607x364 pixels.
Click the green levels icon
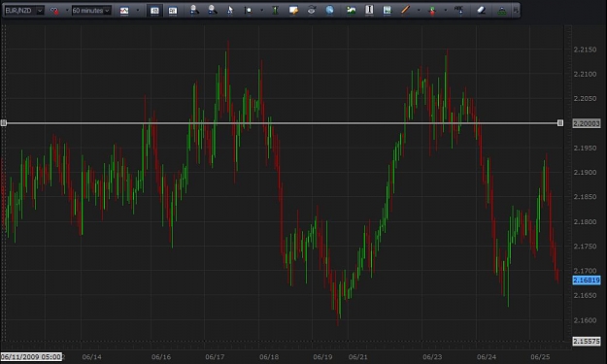coord(502,11)
